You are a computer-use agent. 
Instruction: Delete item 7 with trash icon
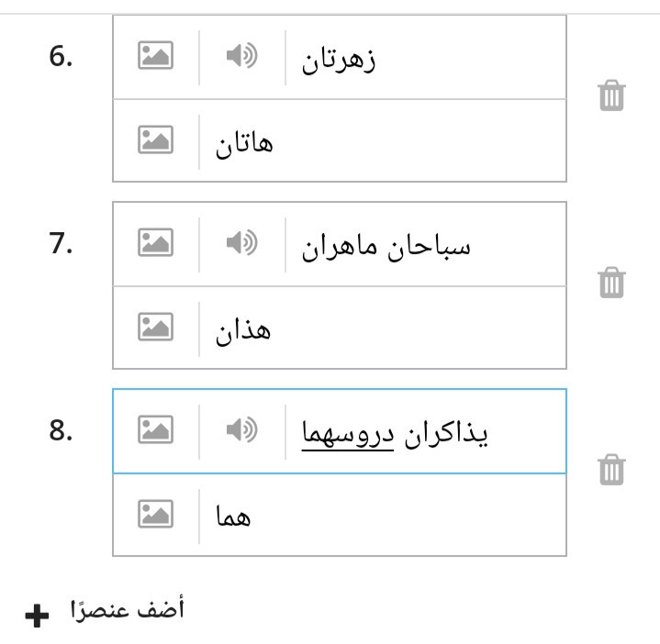[x=611, y=283]
